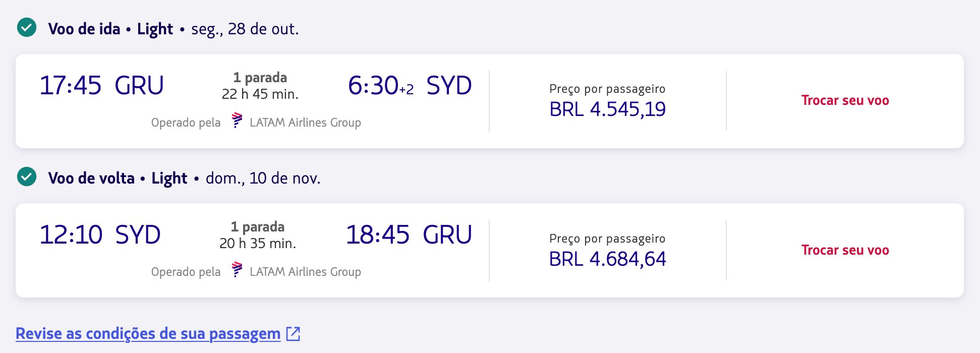Click LATAM Airlines Group text in the return card
980x353 pixels.
tap(305, 272)
